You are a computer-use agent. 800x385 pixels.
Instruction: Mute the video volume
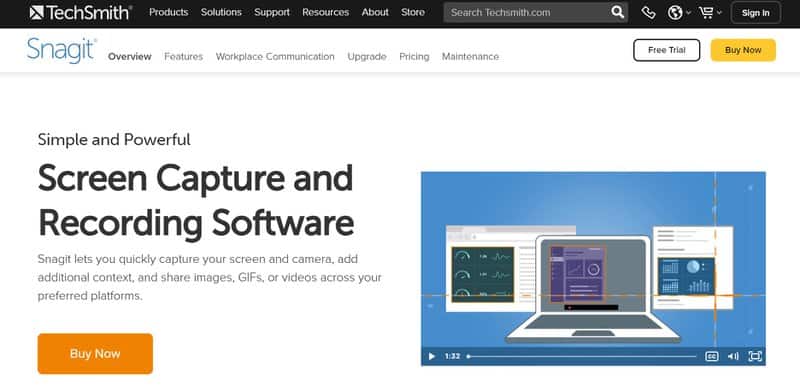(733, 356)
